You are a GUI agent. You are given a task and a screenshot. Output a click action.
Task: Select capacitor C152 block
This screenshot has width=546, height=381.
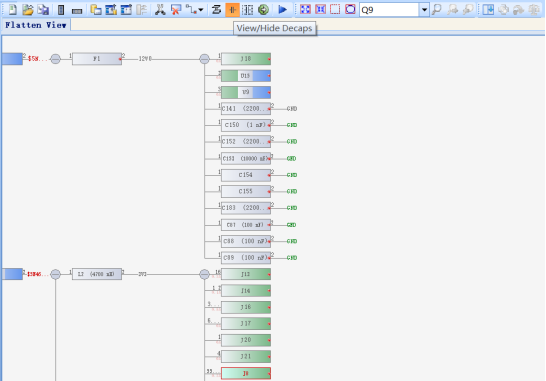point(246,142)
